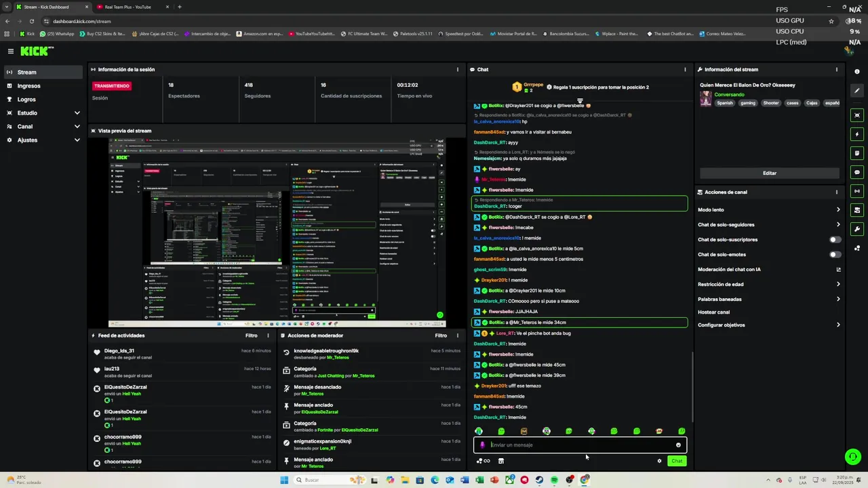Send message with green Chat button
Image resolution: width=868 pixels, height=488 pixels.
tap(677, 461)
